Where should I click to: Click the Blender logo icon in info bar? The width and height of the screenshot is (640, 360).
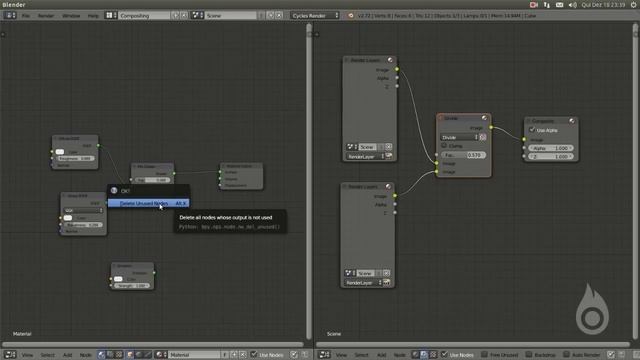(x=350, y=16)
